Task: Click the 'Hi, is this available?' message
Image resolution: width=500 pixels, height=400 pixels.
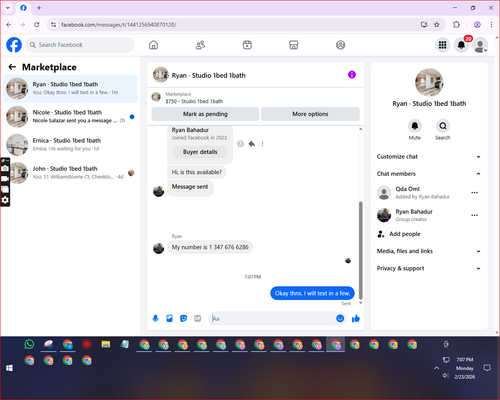Action: pyautogui.click(x=196, y=172)
